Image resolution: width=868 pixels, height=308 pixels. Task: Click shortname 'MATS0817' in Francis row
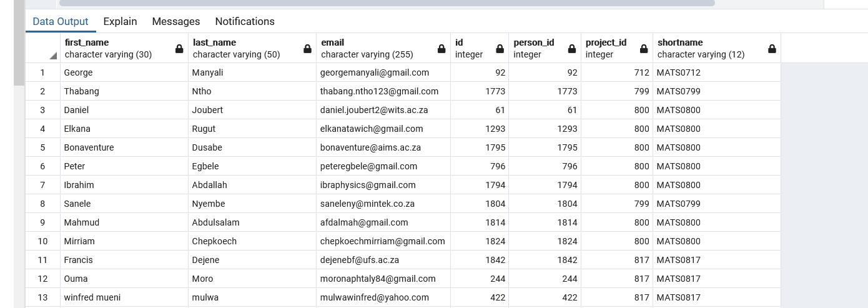point(717,260)
